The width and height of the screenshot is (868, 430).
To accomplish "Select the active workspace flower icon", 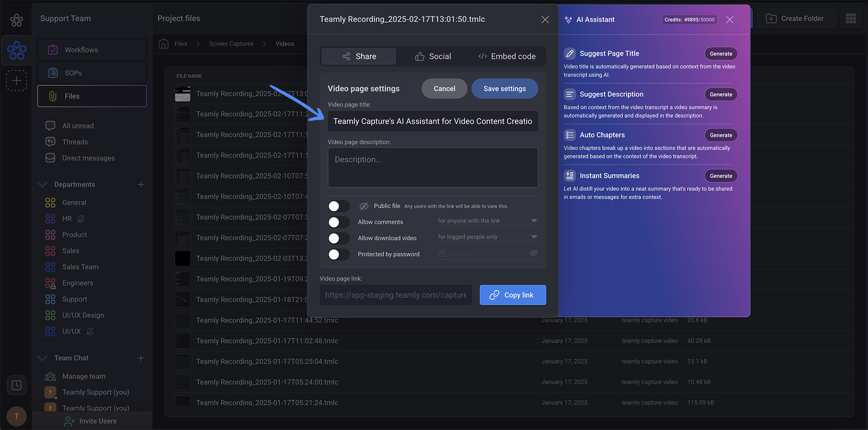I will pos(16,50).
